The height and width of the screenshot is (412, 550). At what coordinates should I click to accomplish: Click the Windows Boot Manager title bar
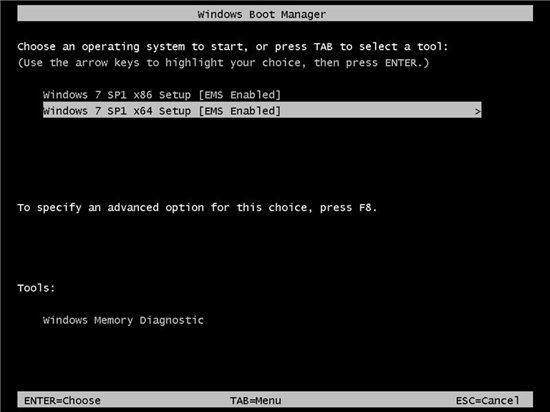tap(275, 14)
